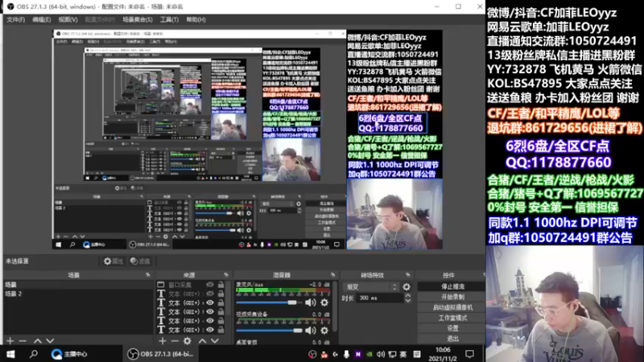Click the 英 input method indicator in taskbar

(x=404, y=354)
